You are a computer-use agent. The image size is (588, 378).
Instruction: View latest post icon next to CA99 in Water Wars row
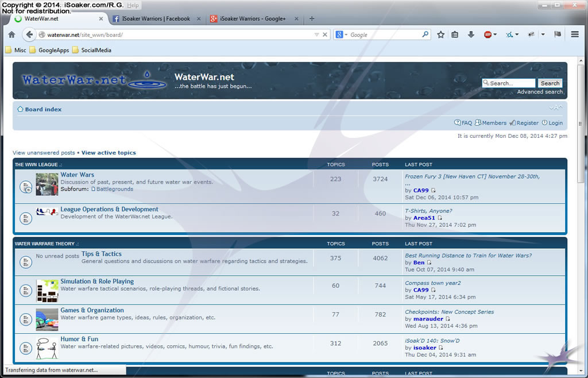433,191
